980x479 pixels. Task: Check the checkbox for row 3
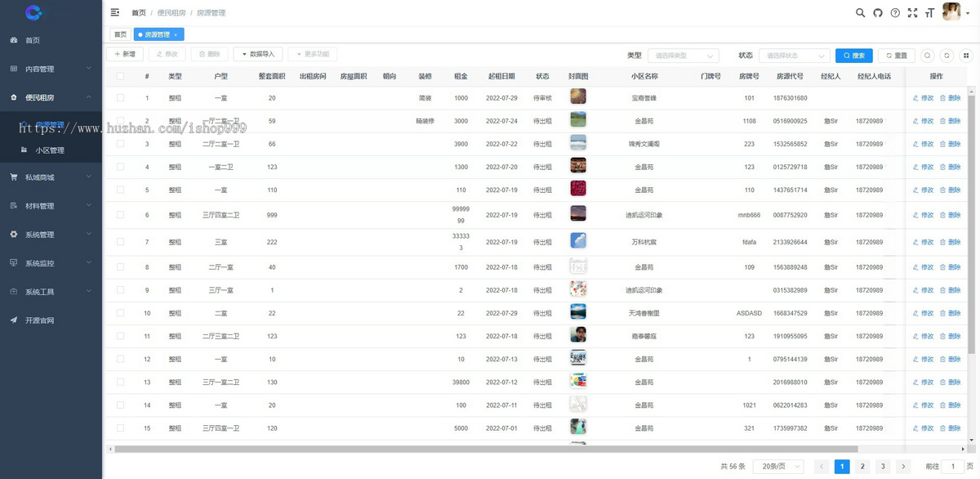click(x=121, y=144)
